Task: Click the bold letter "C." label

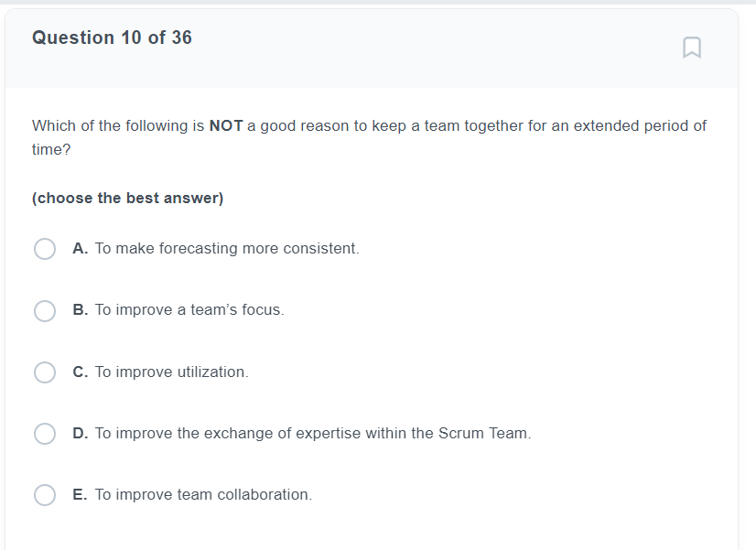Action: (81, 372)
